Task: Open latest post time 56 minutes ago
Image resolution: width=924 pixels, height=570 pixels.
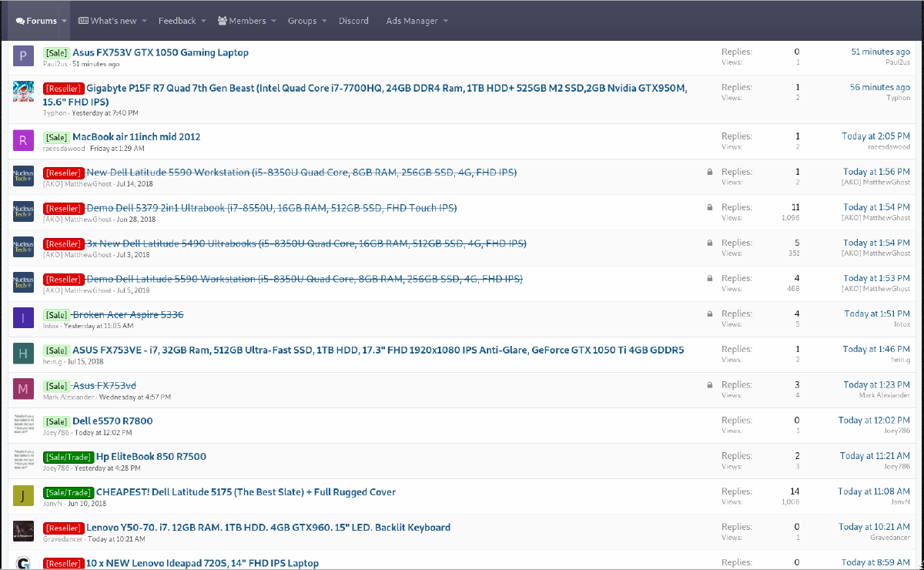Action: 880,87
